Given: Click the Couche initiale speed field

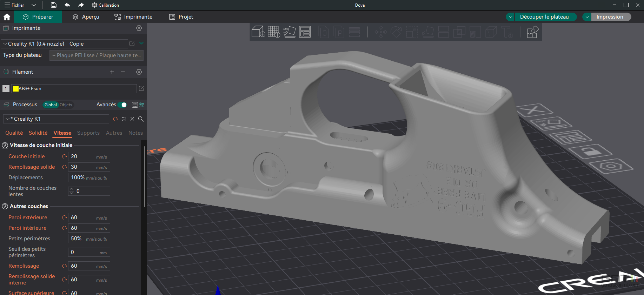Looking at the screenshot, I should (x=89, y=156).
